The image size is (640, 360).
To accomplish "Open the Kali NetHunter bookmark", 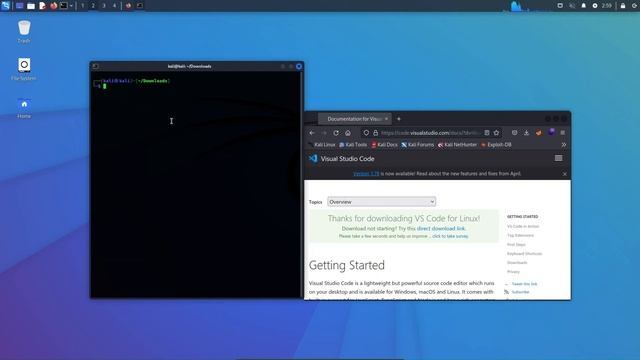I will tap(457, 144).
